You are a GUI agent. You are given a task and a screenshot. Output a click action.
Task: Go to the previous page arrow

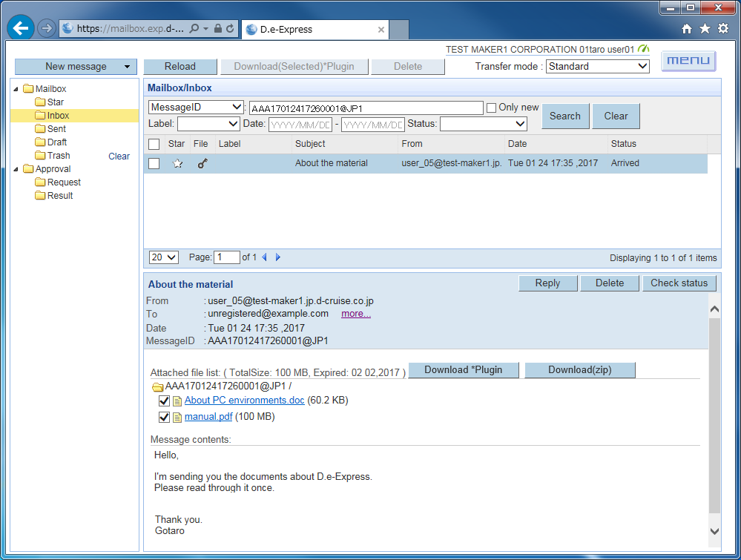click(264, 257)
